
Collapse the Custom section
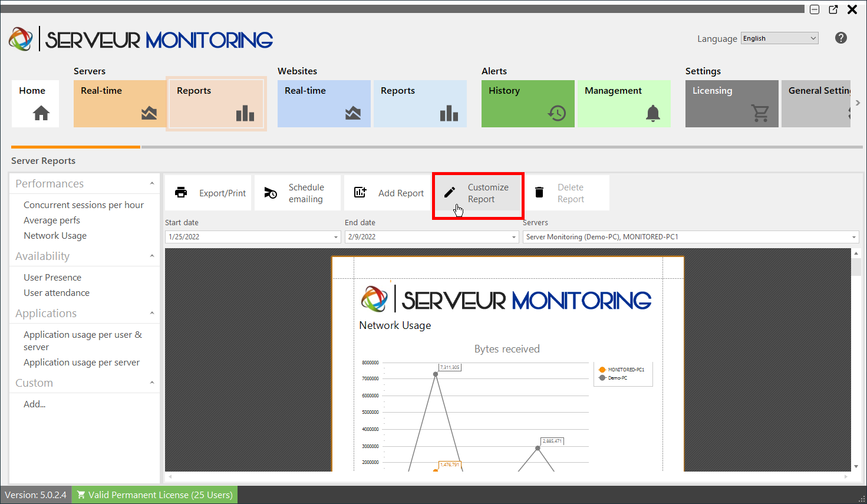click(152, 383)
